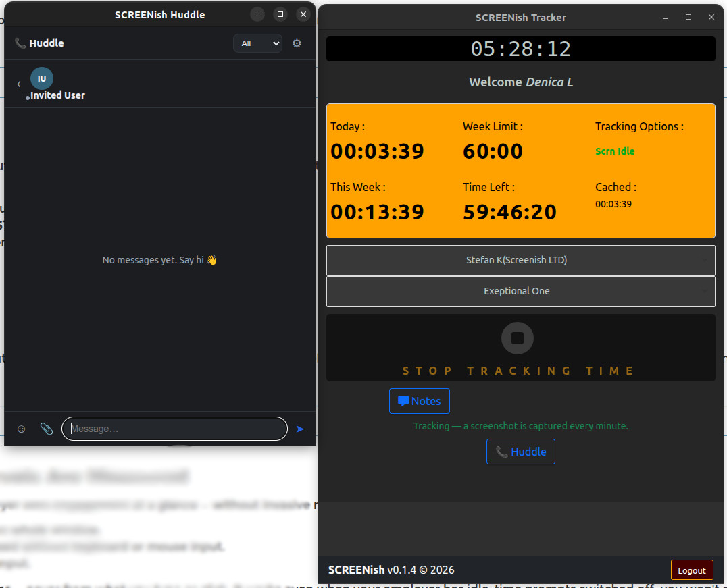Click the Week Limit value 60:00

click(x=493, y=151)
